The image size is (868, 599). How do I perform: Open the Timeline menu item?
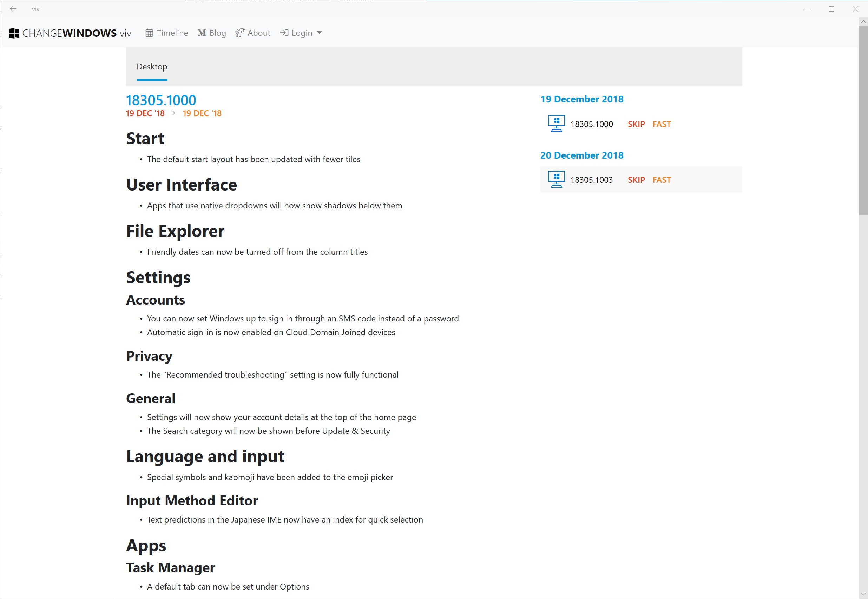[x=172, y=33]
